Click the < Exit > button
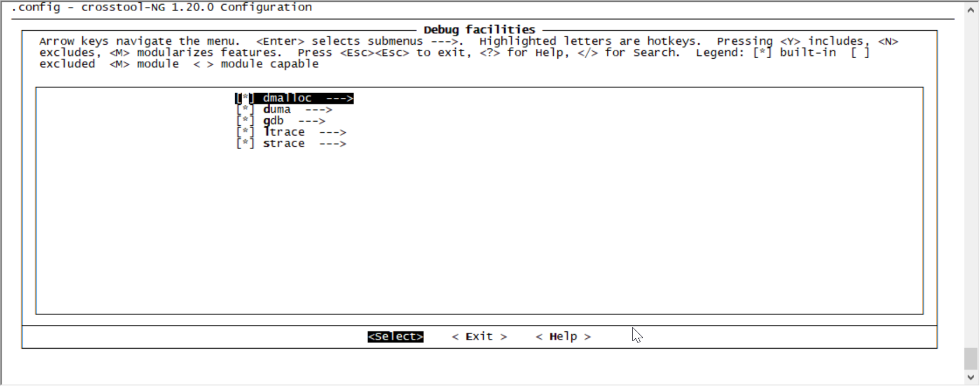Image resolution: width=980 pixels, height=386 pixels. coord(479,337)
